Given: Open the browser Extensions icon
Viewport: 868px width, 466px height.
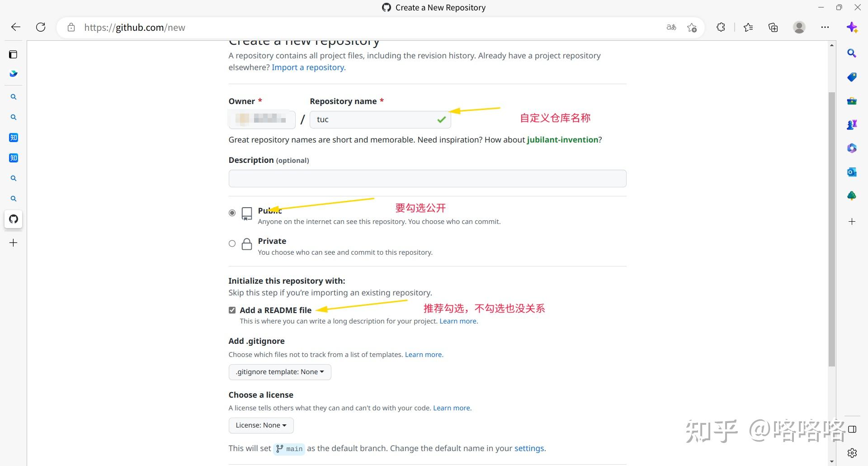Looking at the screenshot, I should click(721, 27).
